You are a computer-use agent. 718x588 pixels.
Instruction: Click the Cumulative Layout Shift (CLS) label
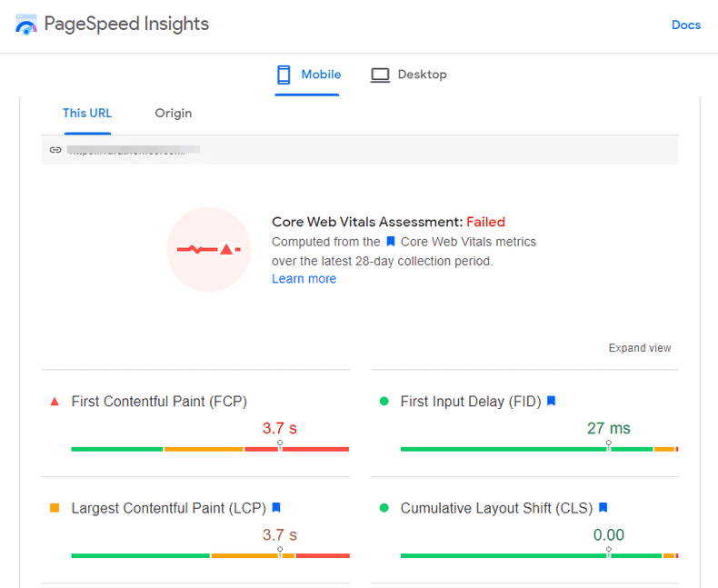[496, 508]
